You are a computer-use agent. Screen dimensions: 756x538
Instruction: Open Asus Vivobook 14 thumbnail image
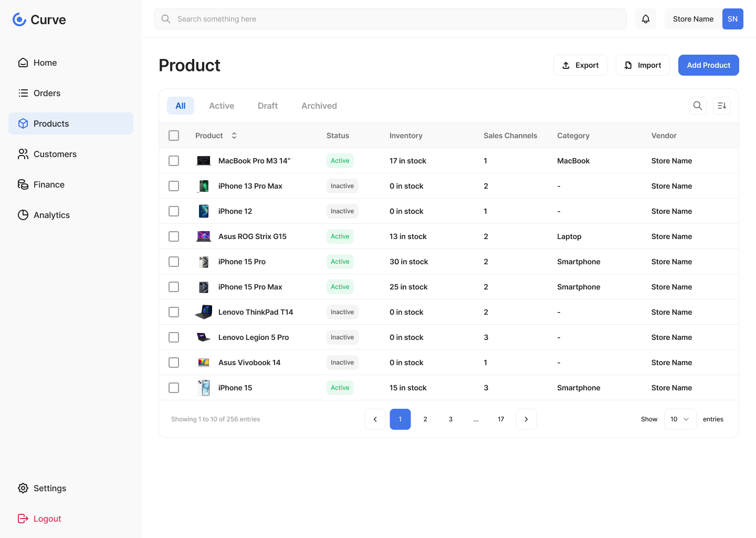[x=204, y=363]
